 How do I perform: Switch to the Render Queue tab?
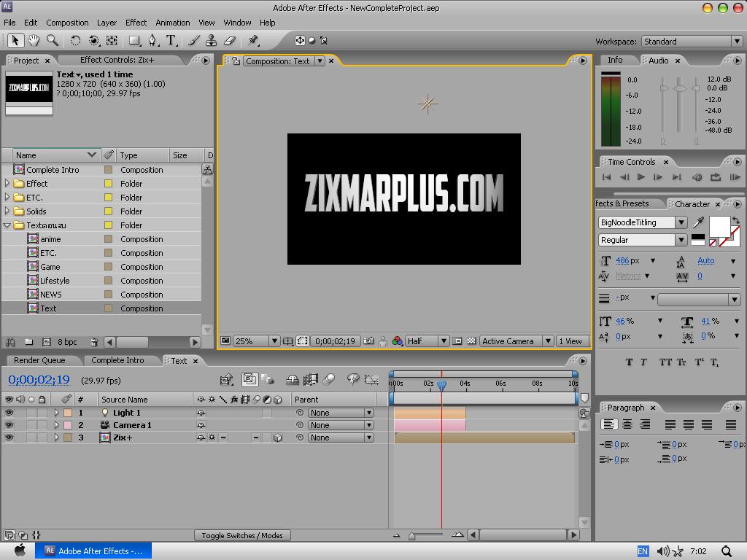[39, 360]
